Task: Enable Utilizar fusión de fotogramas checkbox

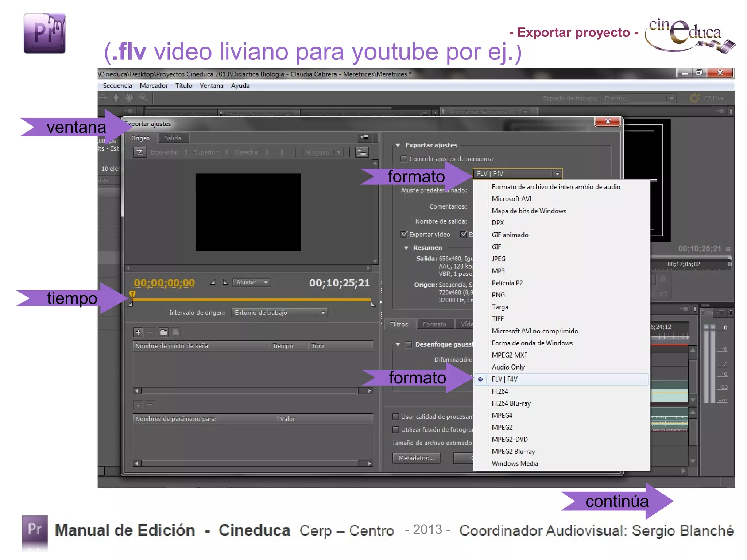Action: (x=396, y=430)
